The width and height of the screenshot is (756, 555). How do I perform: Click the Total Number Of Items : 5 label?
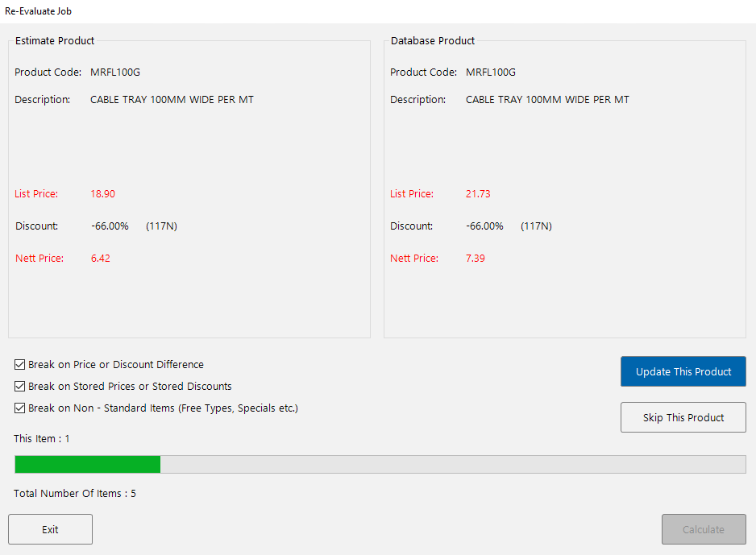click(x=75, y=493)
